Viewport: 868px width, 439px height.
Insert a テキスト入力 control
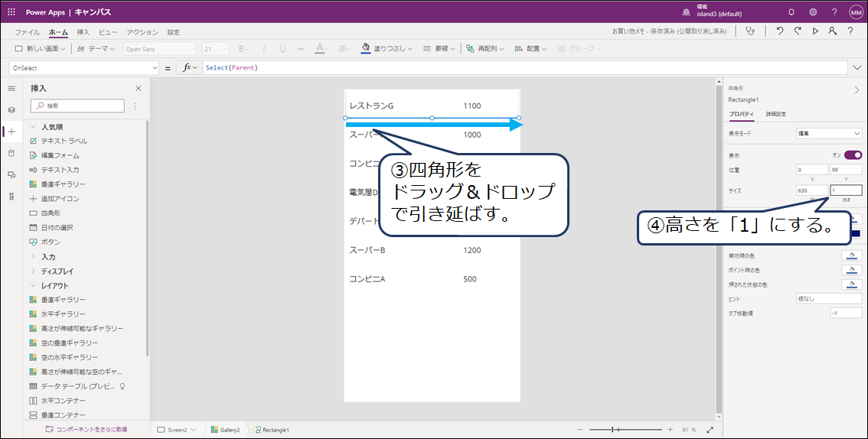tap(60, 170)
